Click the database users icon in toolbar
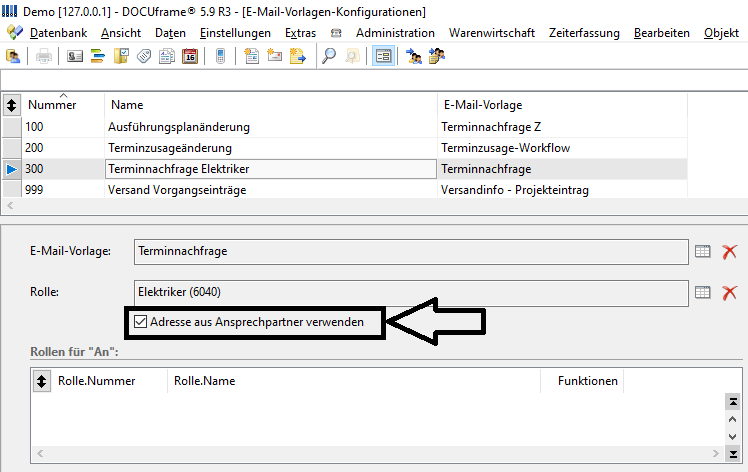Viewport: 748px width, 472px height. 13,56
